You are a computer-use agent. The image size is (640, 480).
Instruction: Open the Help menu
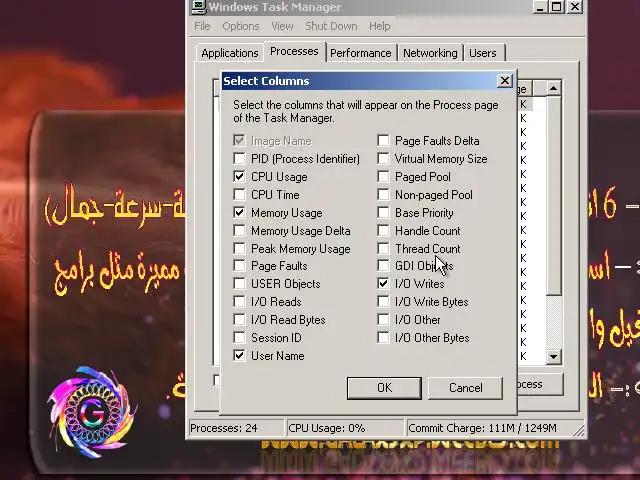coord(380,26)
